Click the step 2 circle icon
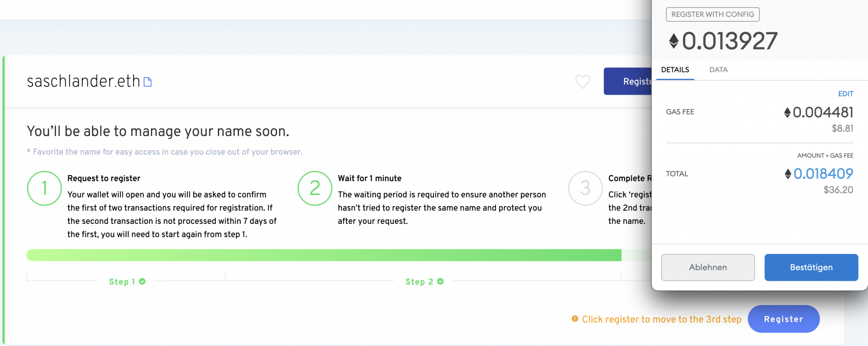This screenshot has height=346, width=868. [x=314, y=188]
